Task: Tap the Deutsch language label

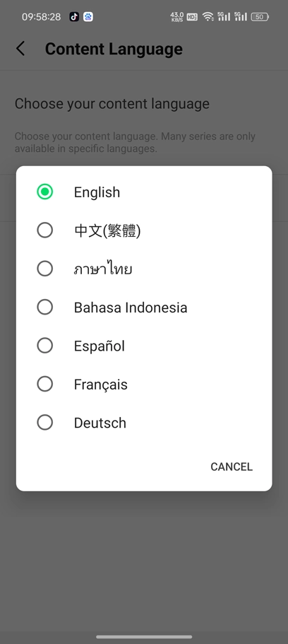Action: [100, 423]
